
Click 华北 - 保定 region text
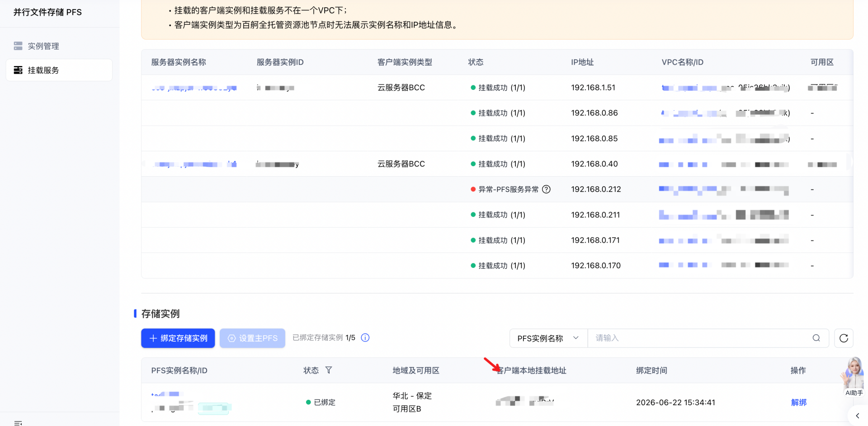412,396
